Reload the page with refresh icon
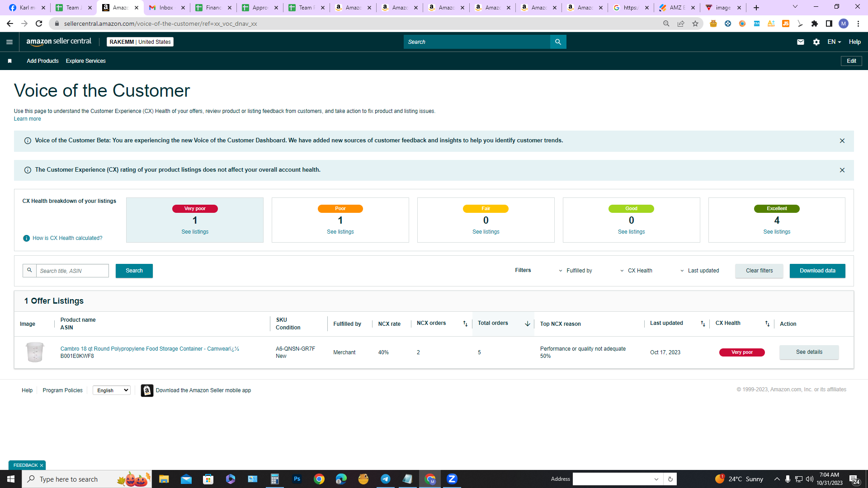This screenshot has height=488, width=868. click(39, 23)
